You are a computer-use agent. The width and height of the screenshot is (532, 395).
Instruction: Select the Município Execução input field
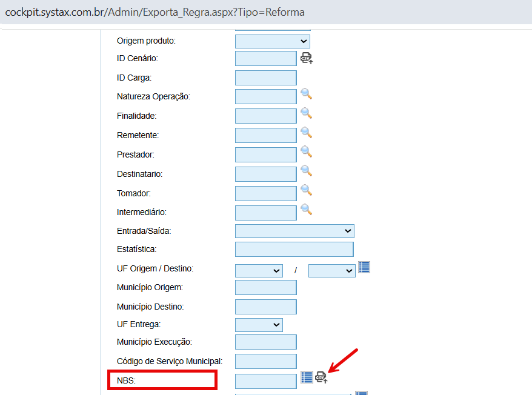tap(265, 342)
